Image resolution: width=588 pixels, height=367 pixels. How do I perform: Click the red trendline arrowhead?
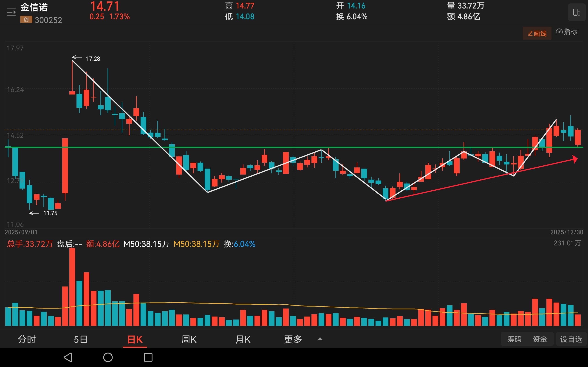coord(575,159)
